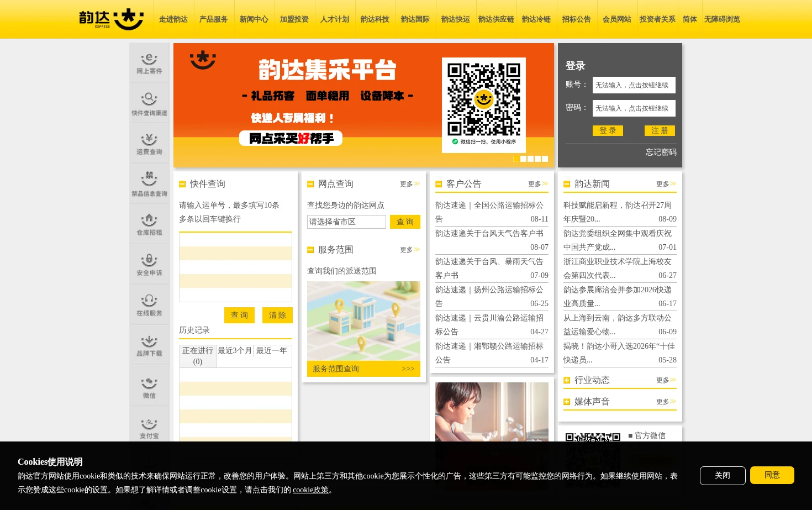Open the 微信 sidebar icon

[149, 386]
